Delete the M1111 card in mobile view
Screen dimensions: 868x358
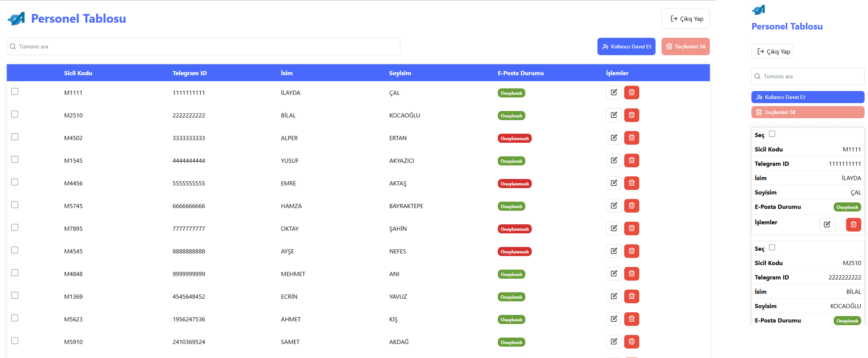[x=853, y=225]
